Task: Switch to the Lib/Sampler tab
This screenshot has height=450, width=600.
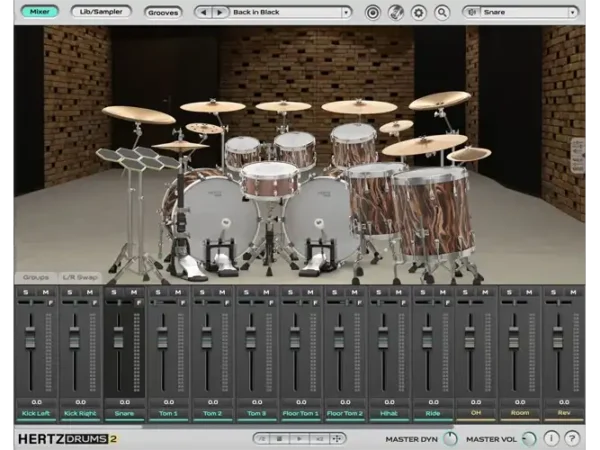Action: [x=101, y=12]
